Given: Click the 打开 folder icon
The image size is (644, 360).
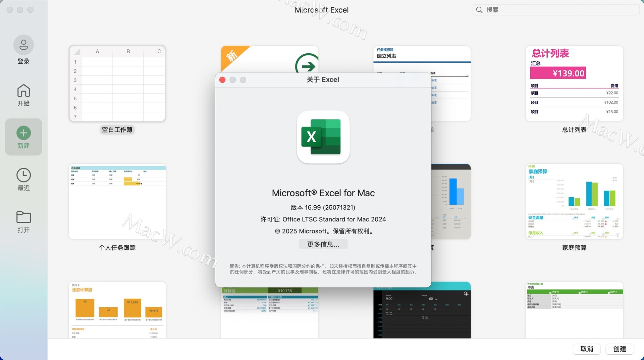Looking at the screenshot, I should coord(23,217).
